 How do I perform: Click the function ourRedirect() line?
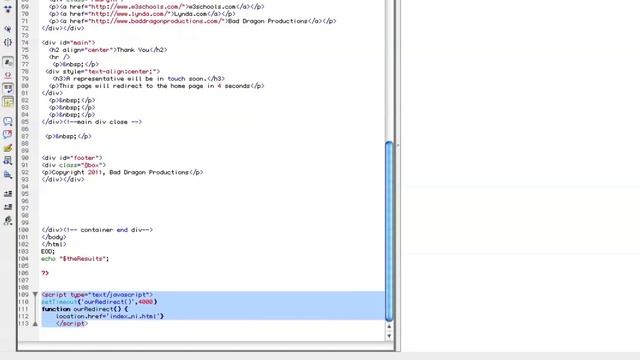(x=84, y=309)
